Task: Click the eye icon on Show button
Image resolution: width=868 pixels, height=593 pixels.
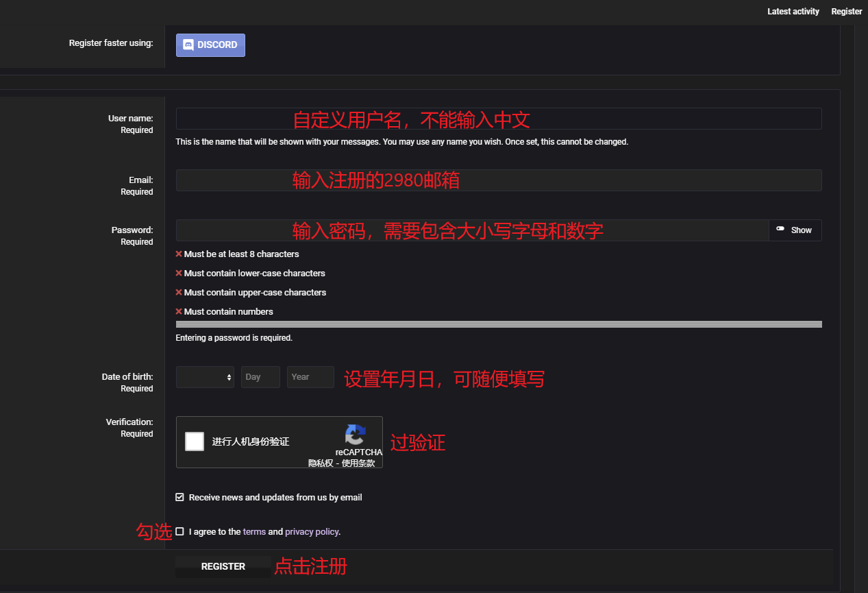Action: [x=782, y=230]
